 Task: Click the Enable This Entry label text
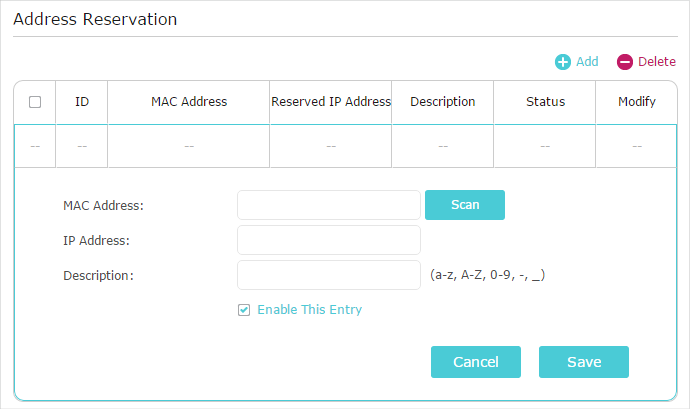(309, 310)
